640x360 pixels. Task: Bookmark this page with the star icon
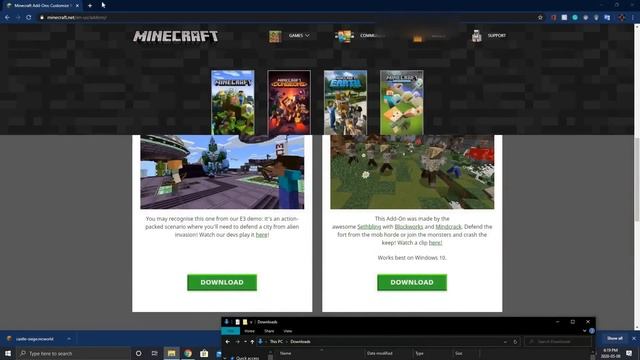tap(540, 18)
